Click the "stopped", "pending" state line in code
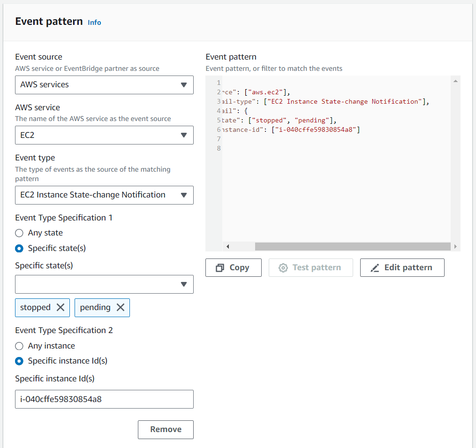This screenshot has height=448, width=476. pyautogui.click(x=279, y=120)
